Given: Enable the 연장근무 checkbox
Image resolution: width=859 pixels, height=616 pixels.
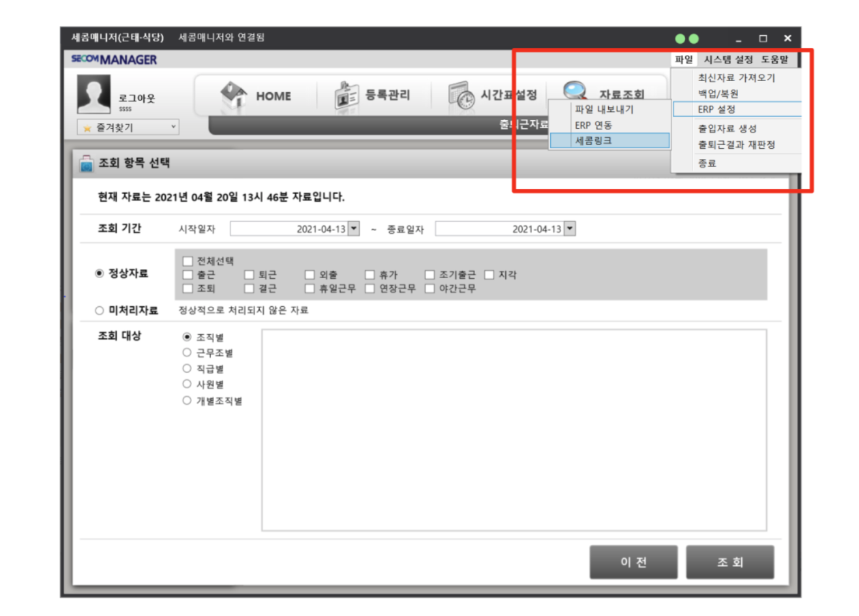Looking at the screenshot, I should 369,289.
